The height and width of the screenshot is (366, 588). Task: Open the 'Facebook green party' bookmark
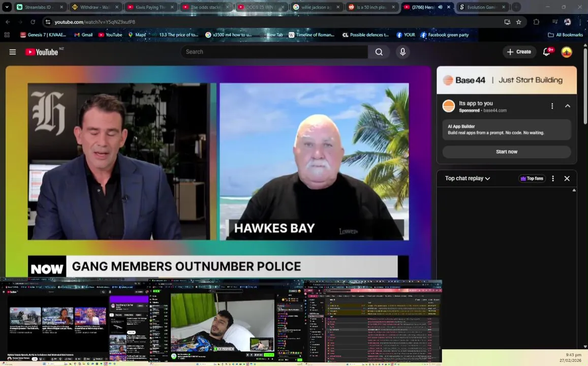click(x=444, y=35)
